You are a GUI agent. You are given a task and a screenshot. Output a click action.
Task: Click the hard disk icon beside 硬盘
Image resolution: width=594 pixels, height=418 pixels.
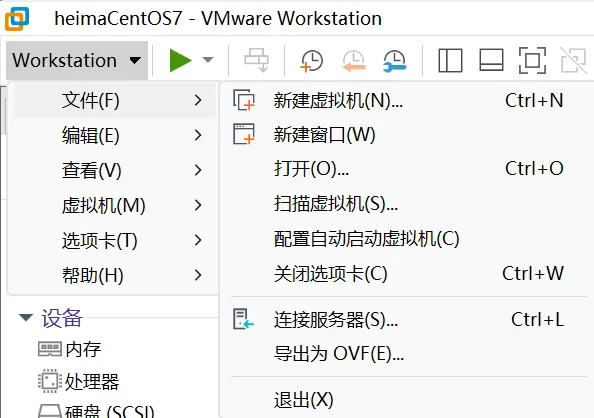[x=50, y=412]
